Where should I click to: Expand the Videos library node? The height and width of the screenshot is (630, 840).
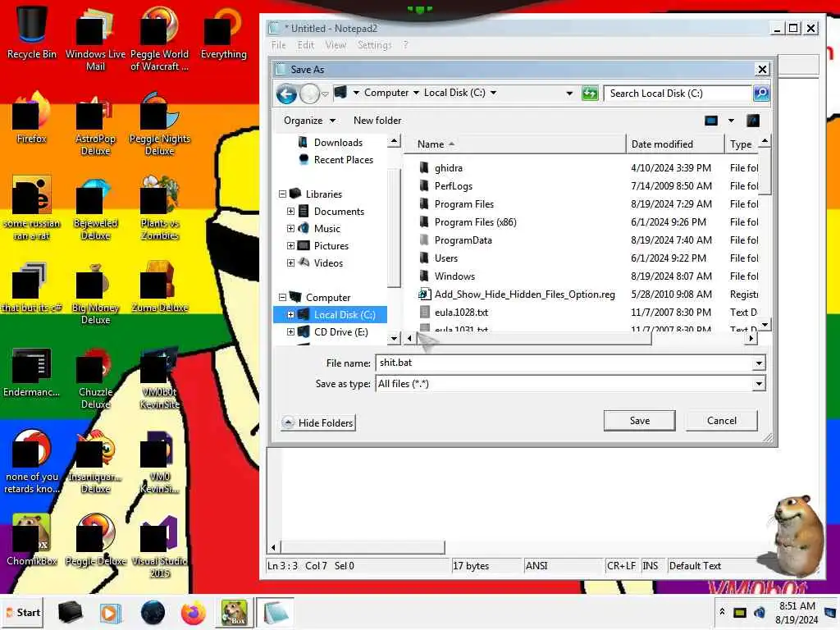click(x=290, y=263)
